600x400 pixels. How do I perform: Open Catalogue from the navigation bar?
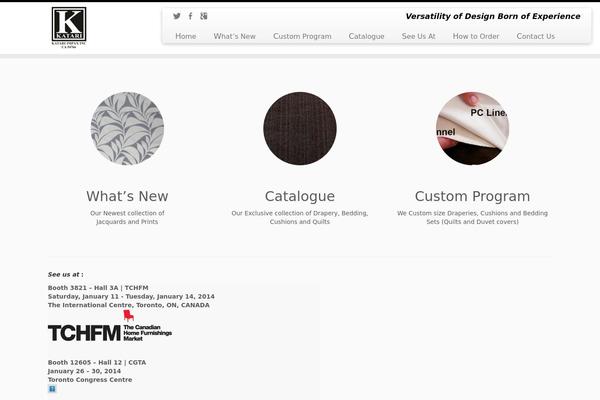point(366,36)
